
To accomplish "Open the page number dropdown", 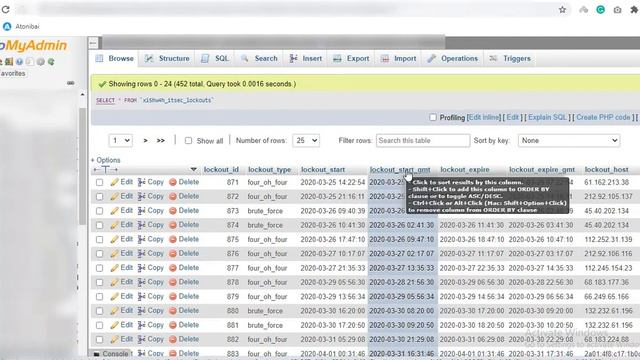I will (x=120, y=140).
